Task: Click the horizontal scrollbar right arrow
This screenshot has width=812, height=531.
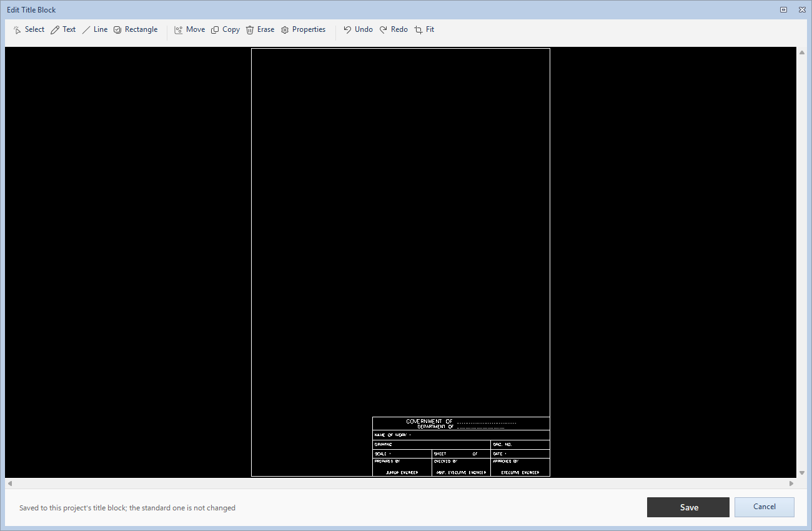Action: pyautogui.click(x=791, y=484)
